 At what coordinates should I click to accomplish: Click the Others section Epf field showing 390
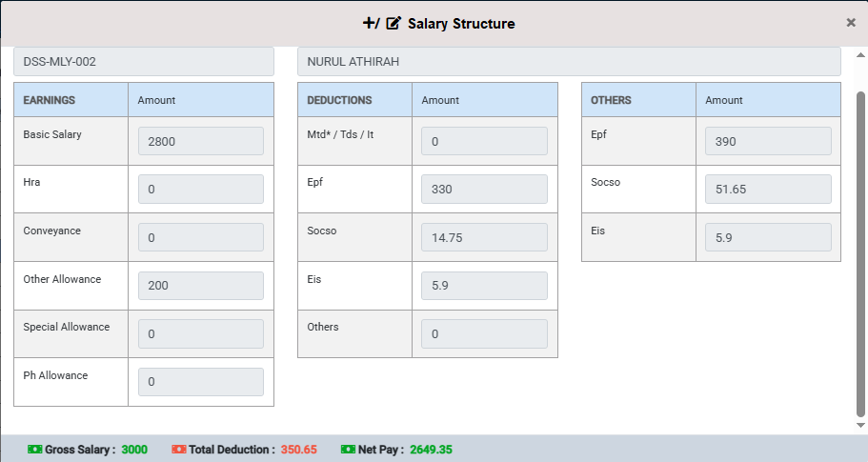(768, 141)
